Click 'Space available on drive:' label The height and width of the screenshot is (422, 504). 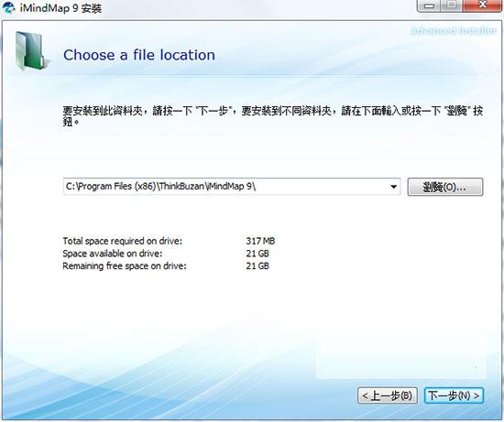point(113,254)
